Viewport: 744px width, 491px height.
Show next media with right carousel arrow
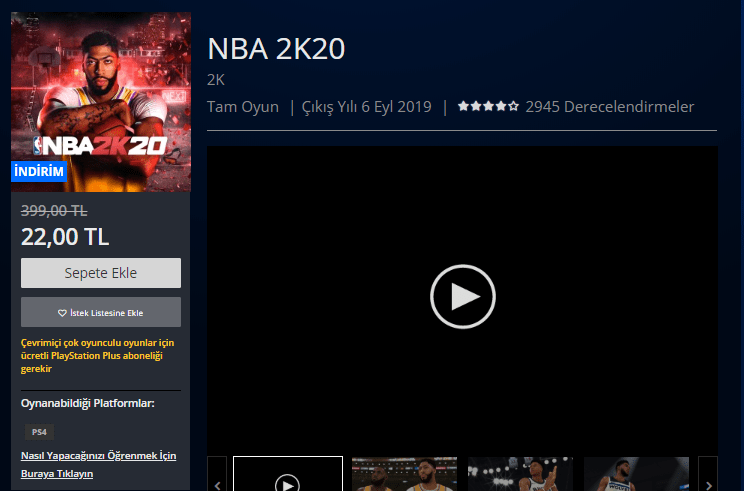tap(708, 474)
